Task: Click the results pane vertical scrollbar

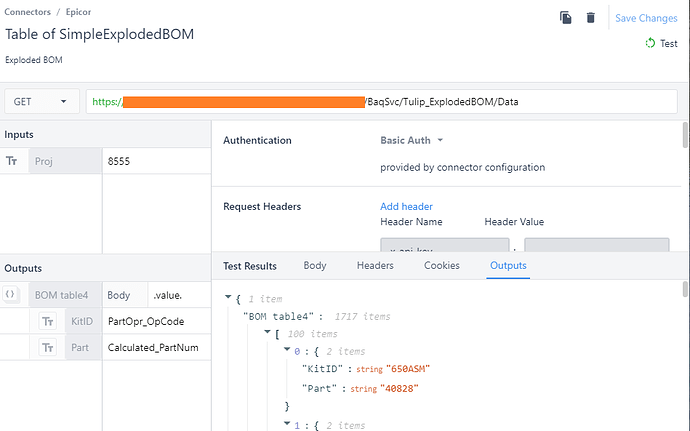Action: [685, 290]
